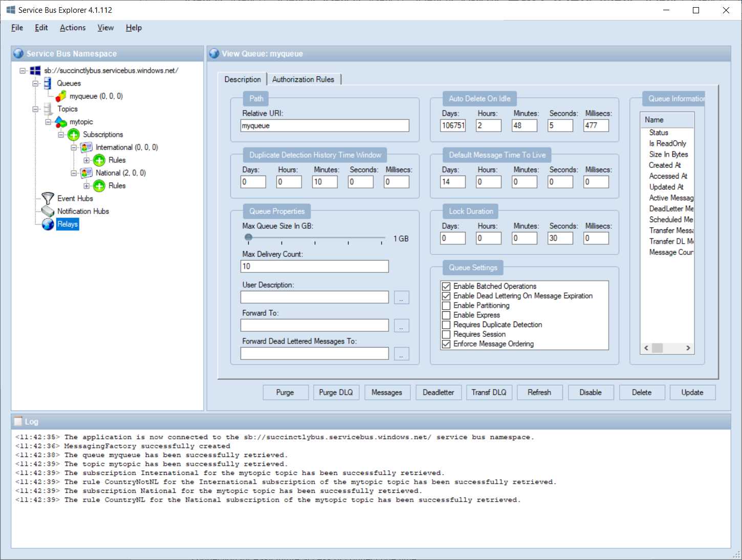Click the Purge button
This screenshot has width=742, height=560.
click(x=286, y=393)
